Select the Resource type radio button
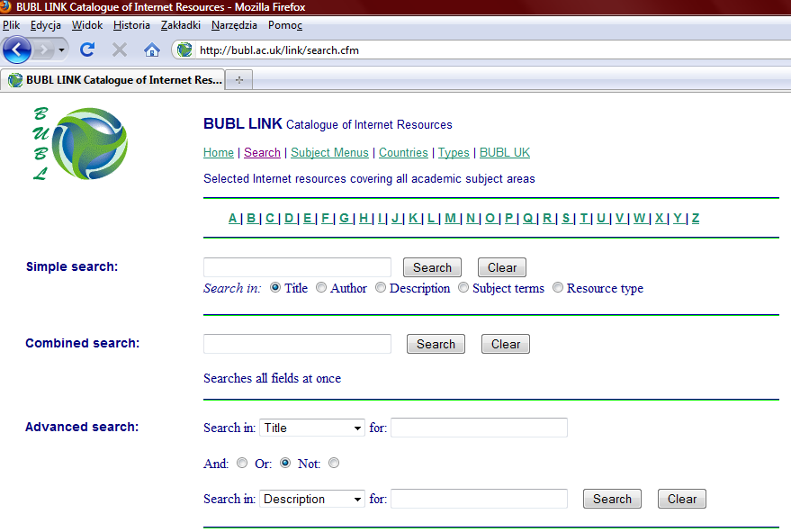 coord(558,287)
